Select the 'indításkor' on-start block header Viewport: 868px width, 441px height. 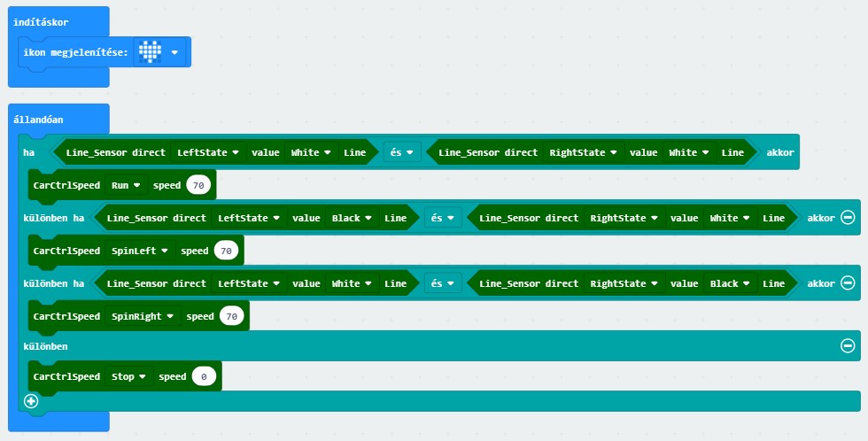[41, 21]
